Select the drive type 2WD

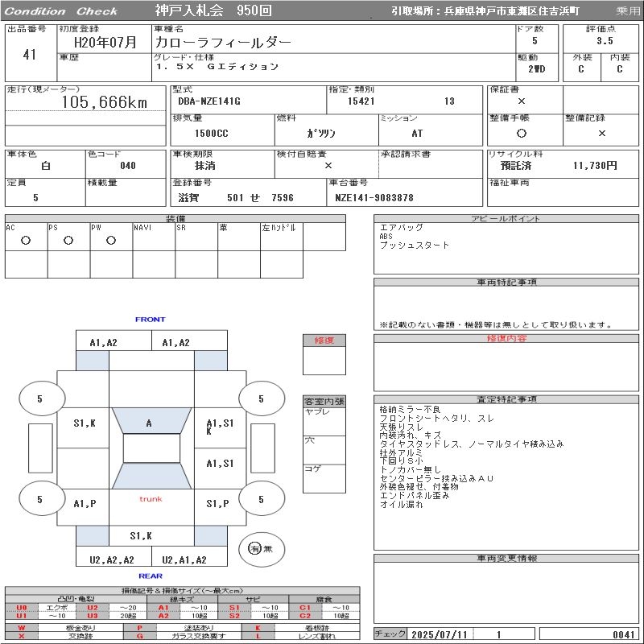[x=537, y=69]
